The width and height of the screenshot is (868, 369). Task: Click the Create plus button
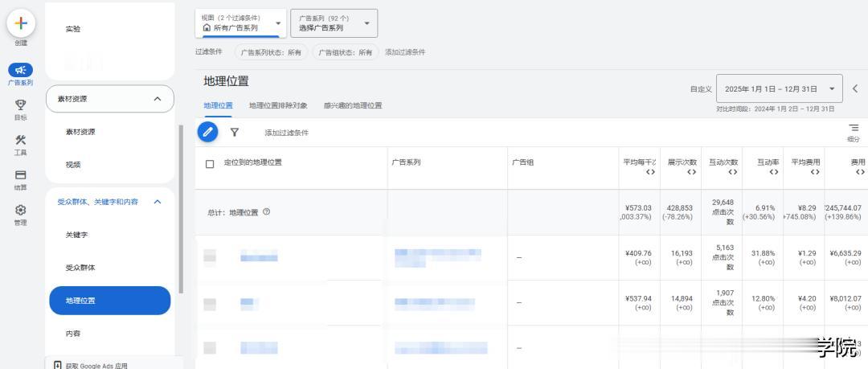[x=21, y=24]
